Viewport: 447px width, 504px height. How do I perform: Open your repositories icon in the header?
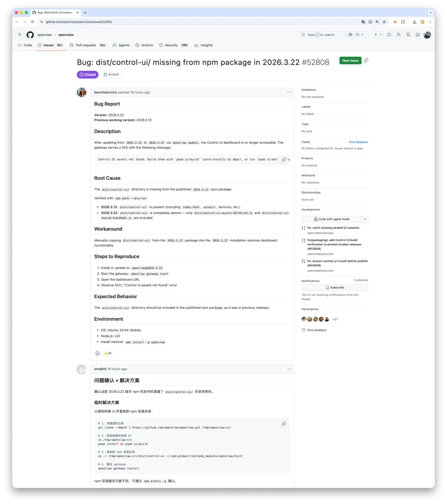coord(408,35)
